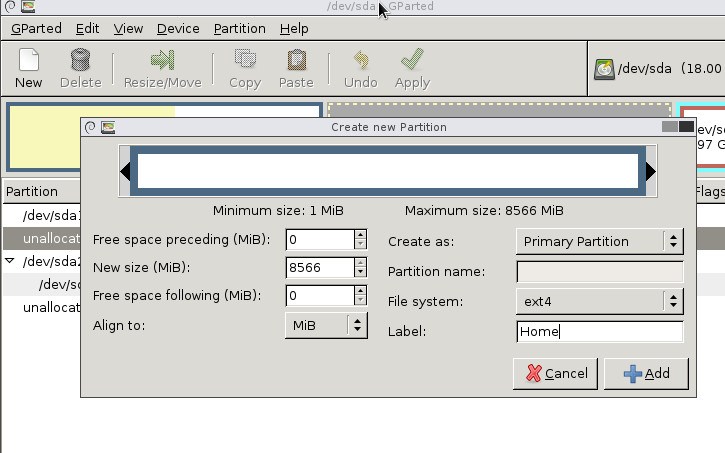
Task: Open the Device menu
Action: click(178, 29)
